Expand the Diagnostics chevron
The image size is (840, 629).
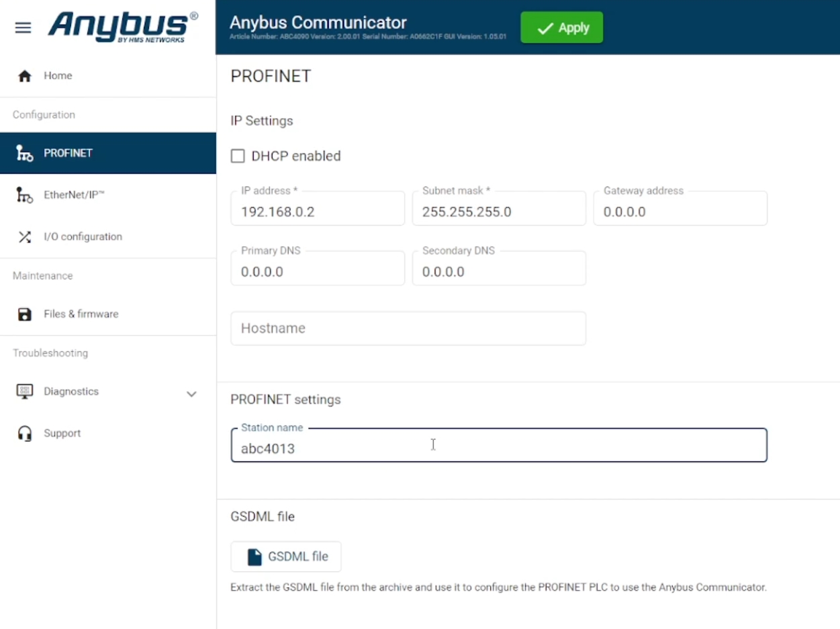tap(191, 394)
